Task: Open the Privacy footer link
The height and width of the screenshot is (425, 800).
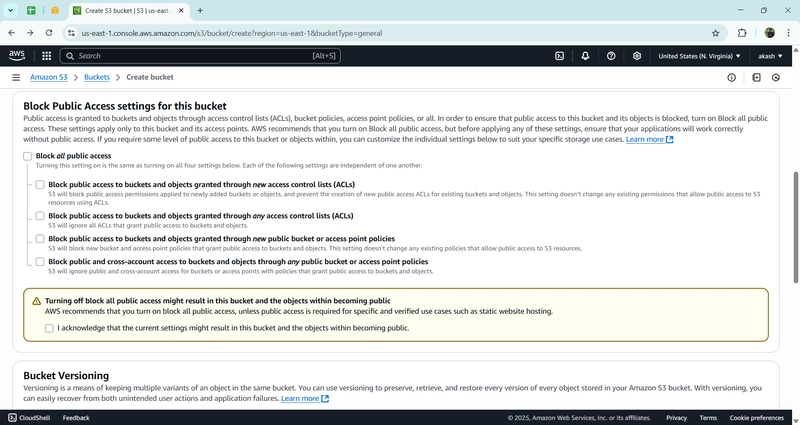Action: (677, 418)
